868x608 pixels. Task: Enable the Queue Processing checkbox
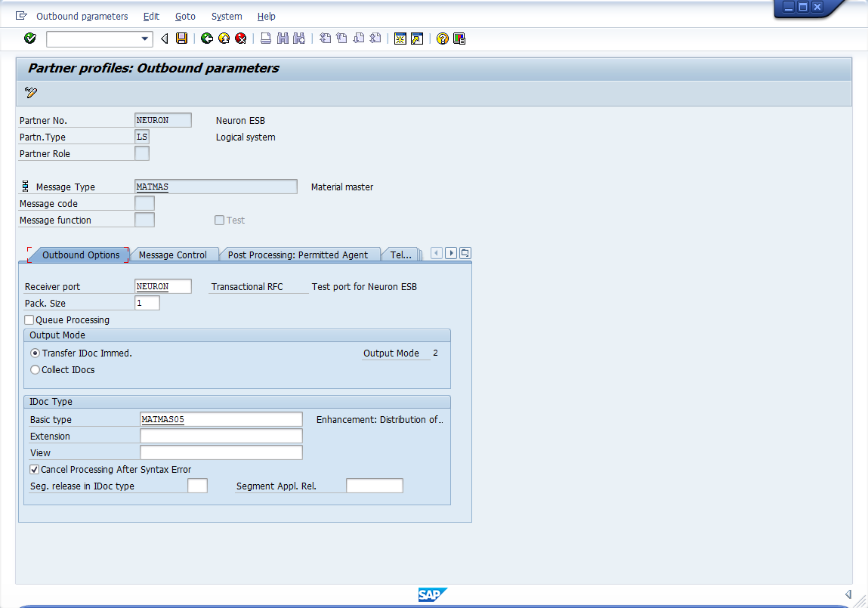tap(29, 320)
